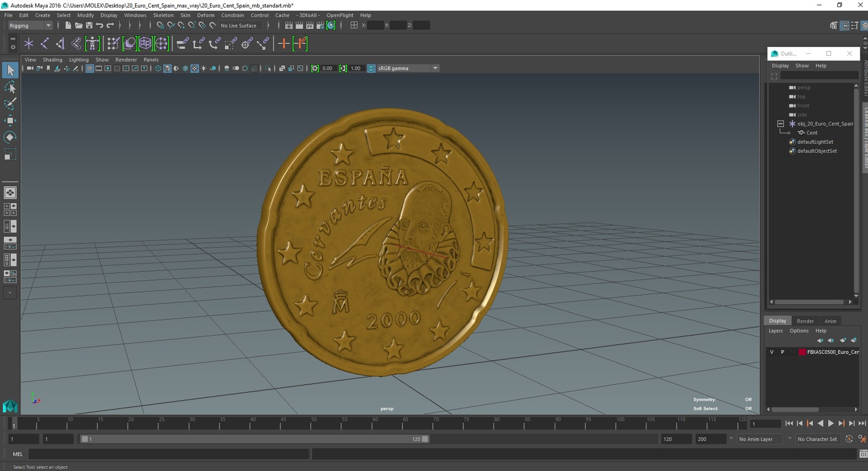This screenshot has width=868, height=471.
Task: Click the Create Lattice deformer shelf icon
Action: (x=145, y=44)
